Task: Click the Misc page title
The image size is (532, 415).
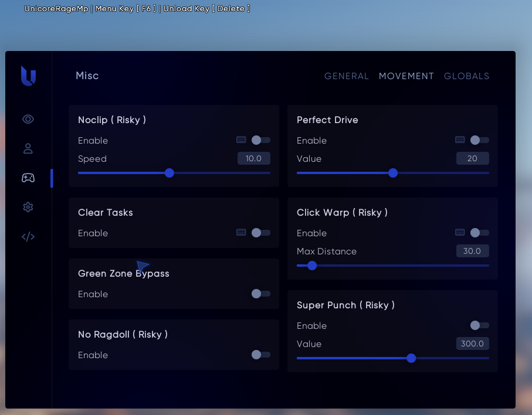Action: pos(87,76)
